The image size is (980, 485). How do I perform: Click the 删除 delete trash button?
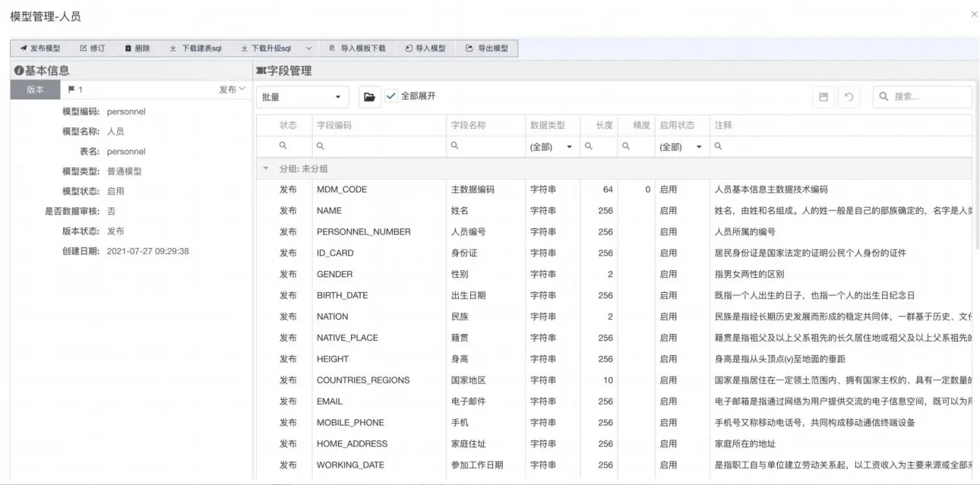[138, 48]
